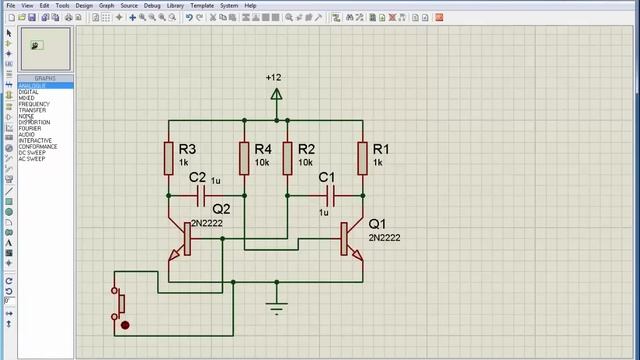Select the Junction Dot Mode tool
The image size is (640, 360).
tap(9, 54)
